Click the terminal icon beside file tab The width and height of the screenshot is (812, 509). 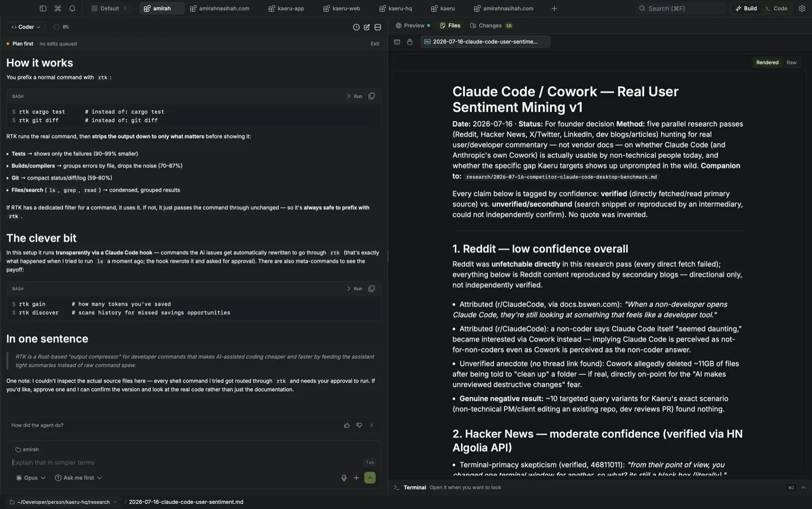point(397,42)
